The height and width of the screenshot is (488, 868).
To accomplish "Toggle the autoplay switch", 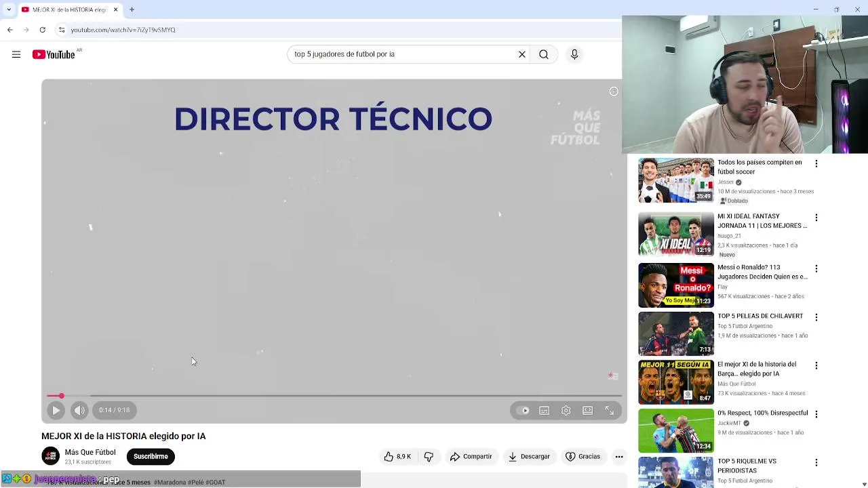I will click(x=523, y=410).
